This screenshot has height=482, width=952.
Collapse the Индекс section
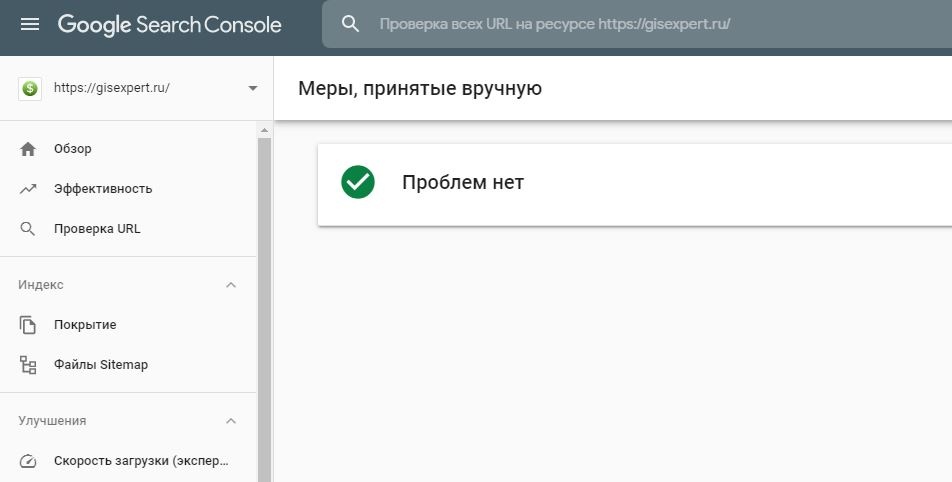coord(231,285)
